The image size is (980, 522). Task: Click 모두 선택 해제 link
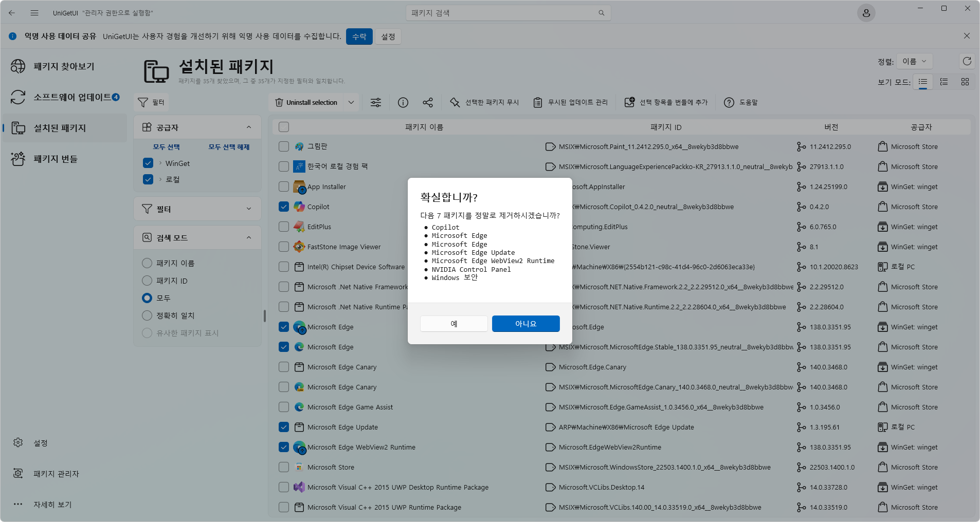click(229, 147)
